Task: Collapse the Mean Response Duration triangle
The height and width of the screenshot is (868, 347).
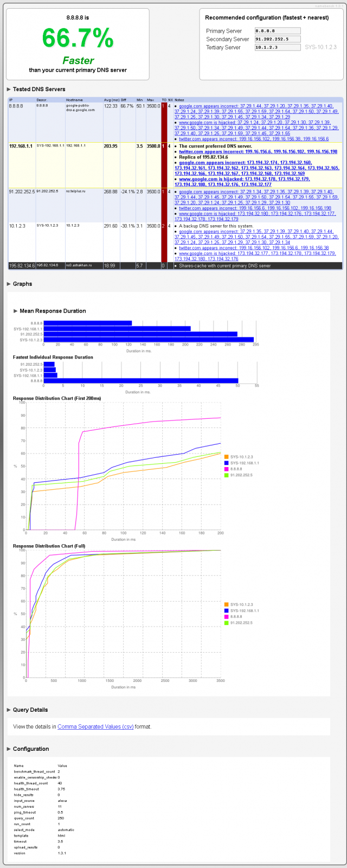Action: click(15, 311)
